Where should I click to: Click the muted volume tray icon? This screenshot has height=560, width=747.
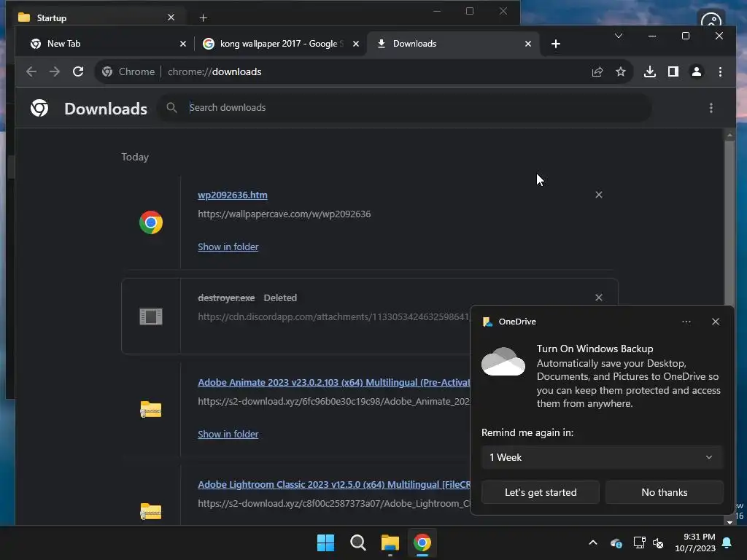(x=659, y=542)
